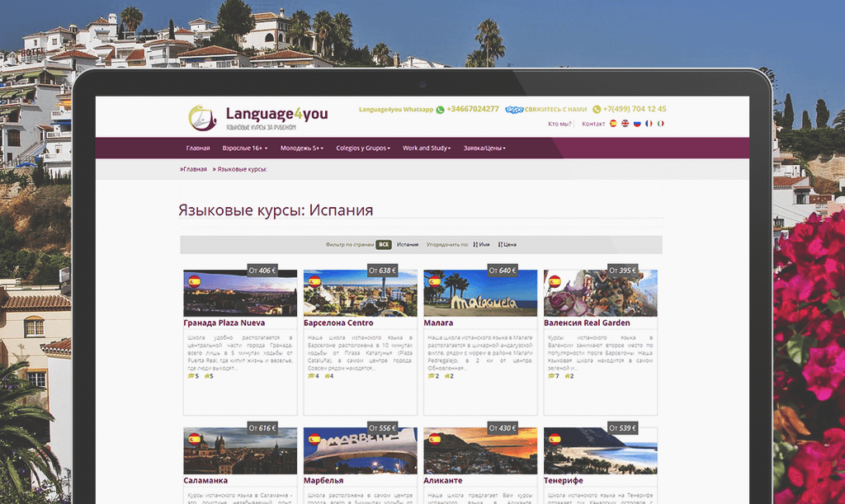
Task: Click housing icon on Гранада card
Action: pyautogui.click(x=206, y=376)
